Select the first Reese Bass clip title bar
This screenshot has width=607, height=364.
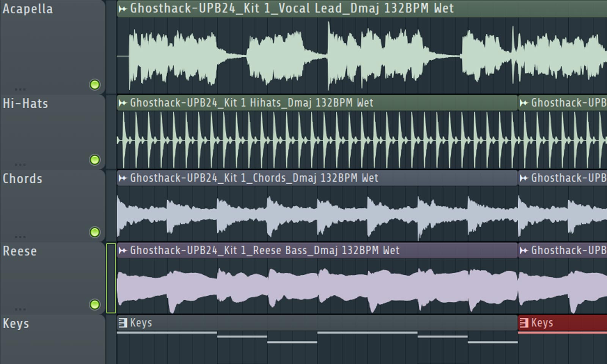point(317,251)
